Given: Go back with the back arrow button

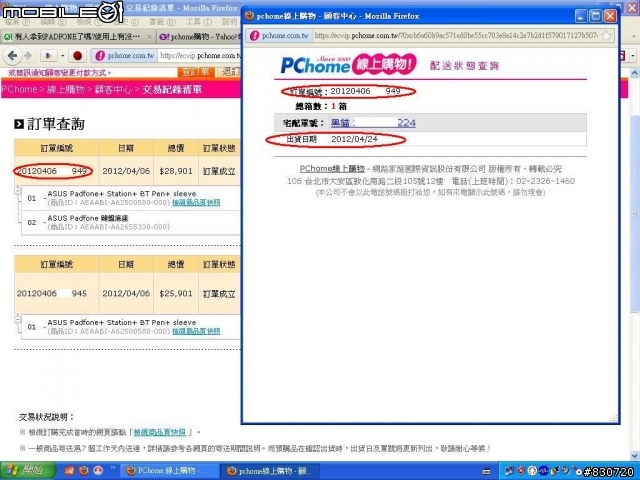Looking at the screenshot, I should click(12, 56).
